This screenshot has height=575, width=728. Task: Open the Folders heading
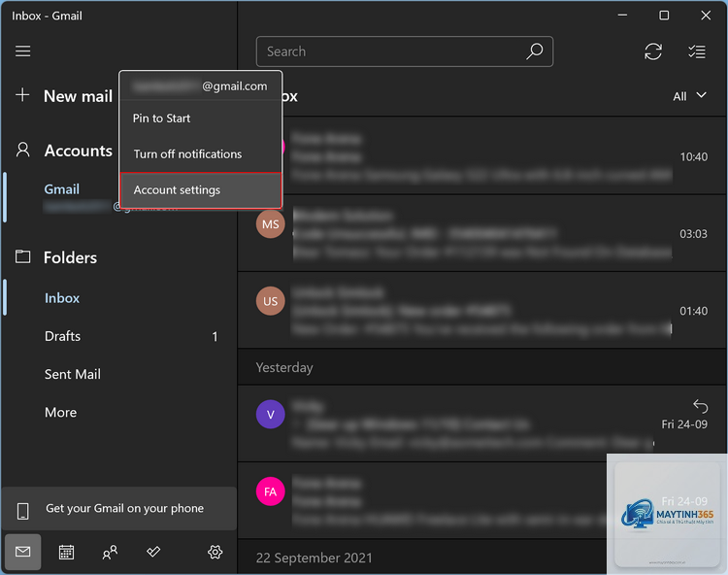click(71, 257)
